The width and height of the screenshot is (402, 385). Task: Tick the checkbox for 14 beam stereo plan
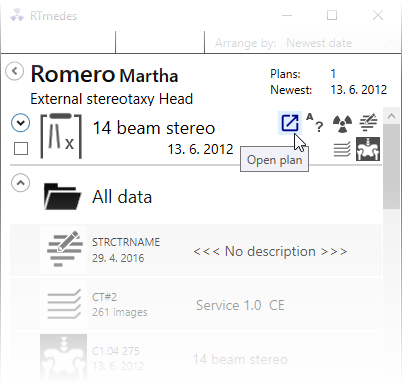tap(21, 149)
